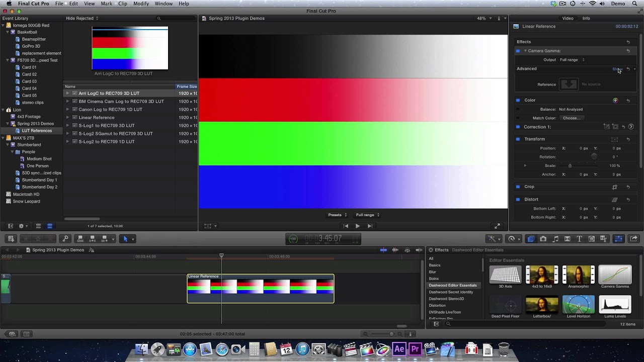Click Show next to Advanced
This screenshot has height=362, width=644.
(617, 69)
